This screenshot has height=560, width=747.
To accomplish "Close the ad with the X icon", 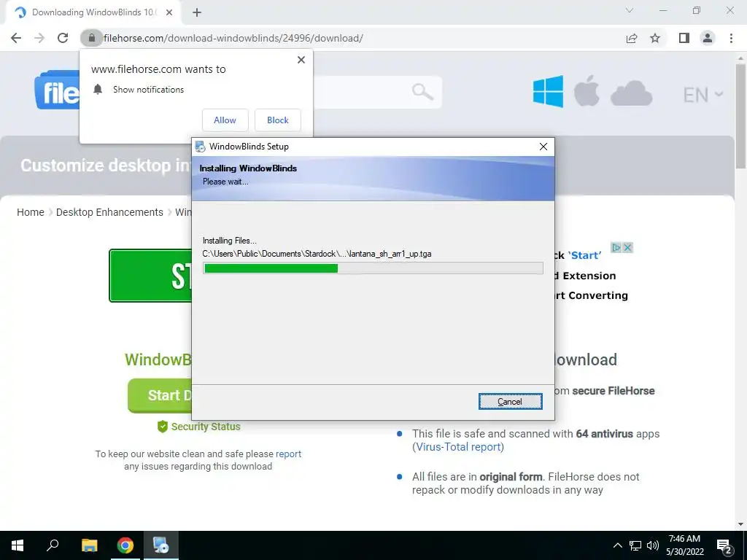I will [x=628, y=248].
